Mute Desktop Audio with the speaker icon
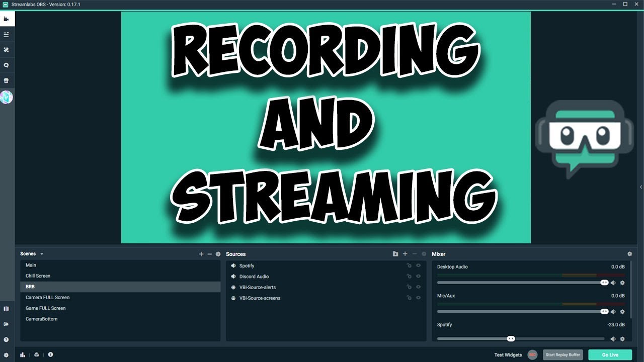Viewport: 644px width, 362px height. point(614,283)
